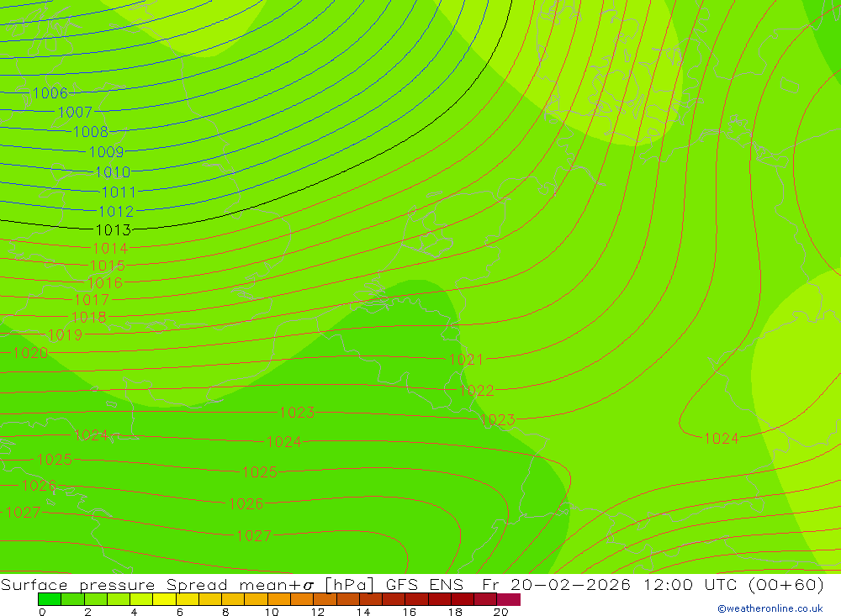
Task: Click the red 1014 isobar label
Action: pos(110,248)
